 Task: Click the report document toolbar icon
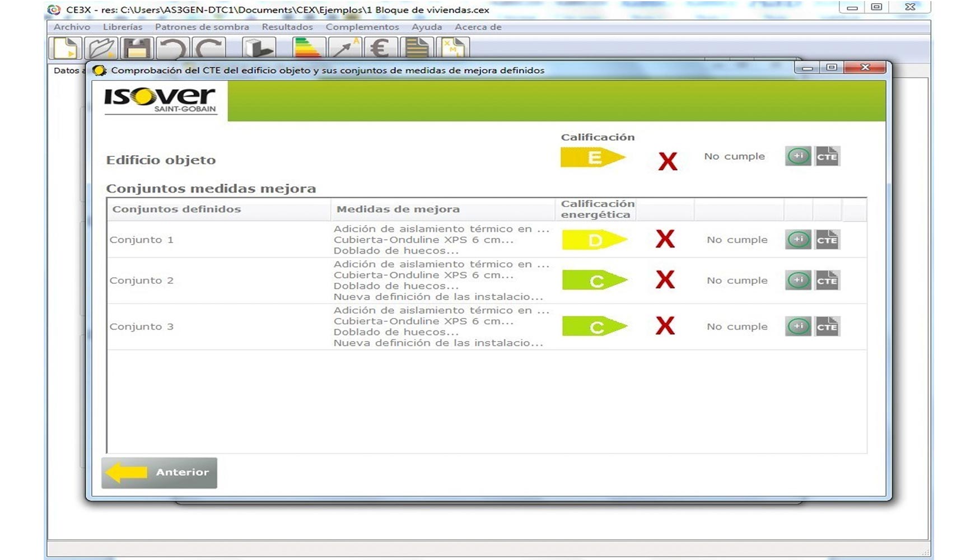[x=417, y=48]
